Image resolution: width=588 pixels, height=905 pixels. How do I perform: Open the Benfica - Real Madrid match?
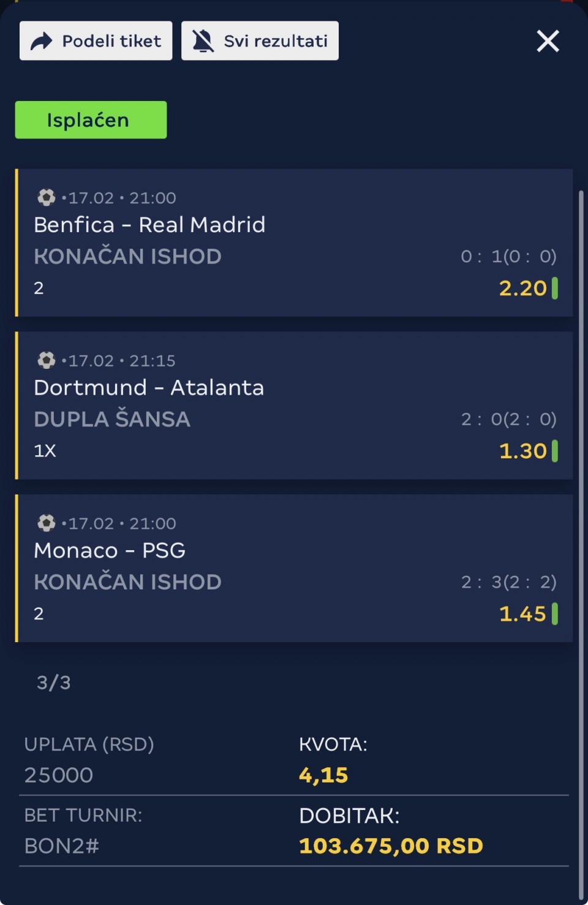click(149, 225)
